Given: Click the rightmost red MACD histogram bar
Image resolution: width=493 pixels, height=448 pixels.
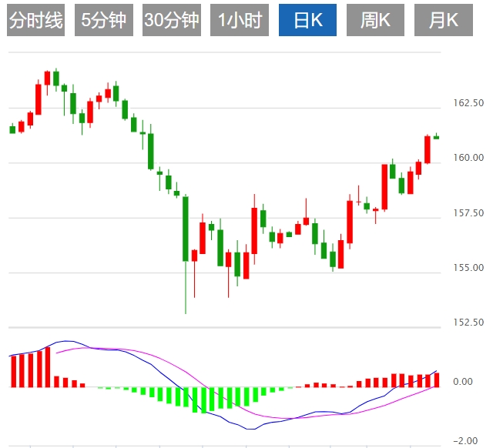Looking at the screenshot, I should pyautogui.click(x=437, y=379).
